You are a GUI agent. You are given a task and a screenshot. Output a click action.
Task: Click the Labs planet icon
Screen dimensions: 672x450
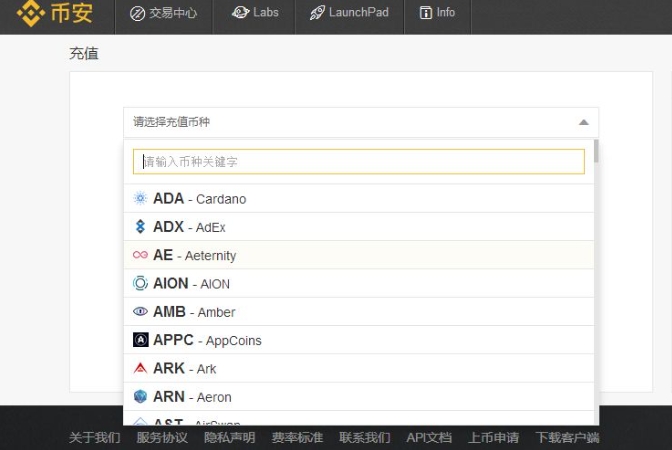240,12
